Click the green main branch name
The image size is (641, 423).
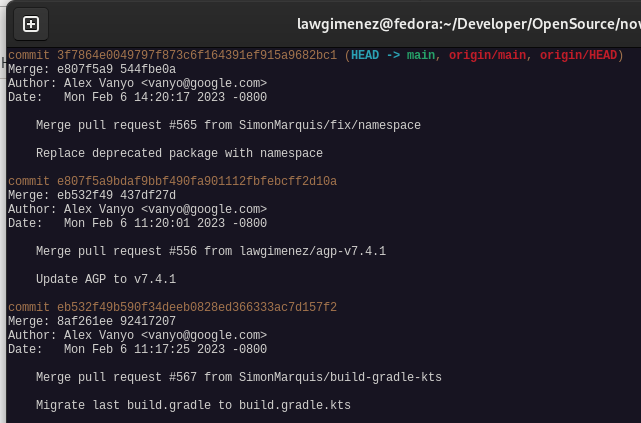(420, 55)
